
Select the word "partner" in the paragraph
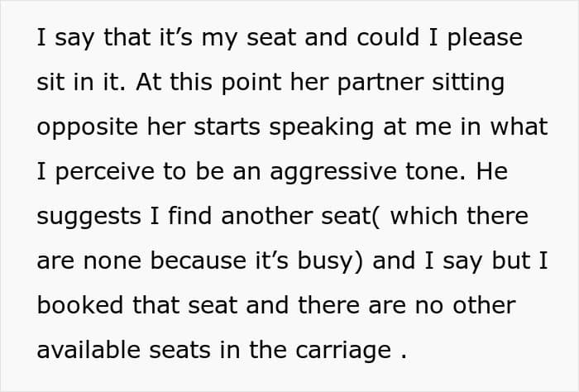coord(380,83)
